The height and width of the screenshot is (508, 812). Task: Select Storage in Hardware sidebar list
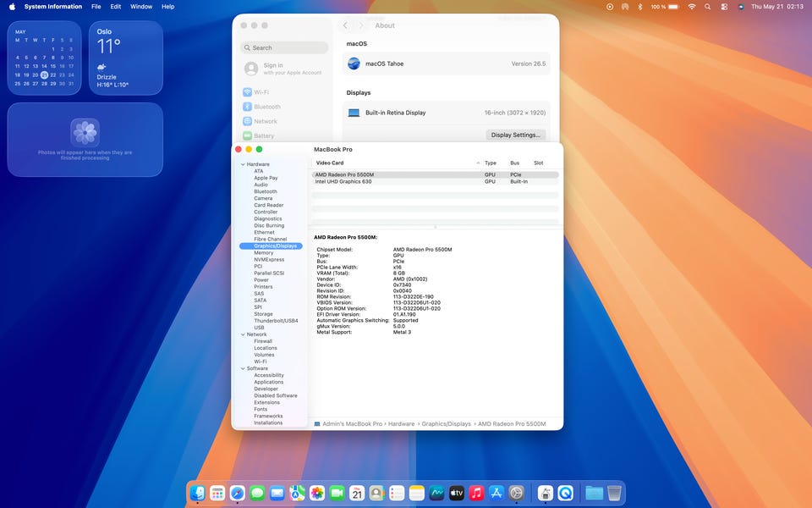point(263,314)
